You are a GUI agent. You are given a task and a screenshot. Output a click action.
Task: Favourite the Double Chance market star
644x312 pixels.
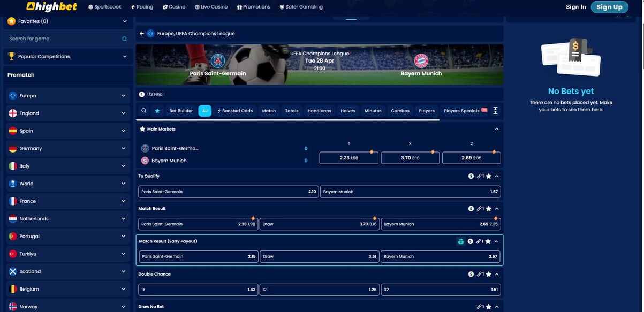point(488,274)
